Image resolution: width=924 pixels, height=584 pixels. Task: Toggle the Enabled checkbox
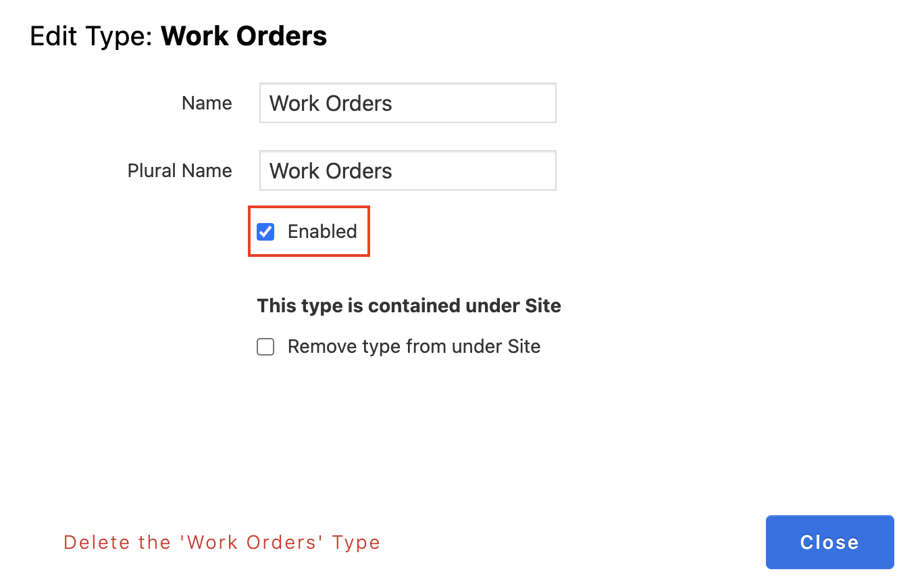coord(265,232)
